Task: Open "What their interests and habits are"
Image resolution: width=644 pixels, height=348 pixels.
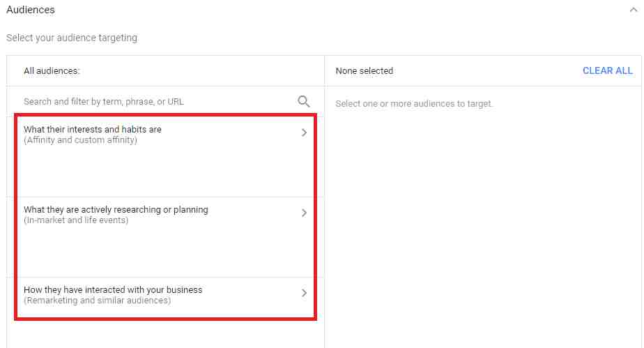Action: click(x=93, y=130)
